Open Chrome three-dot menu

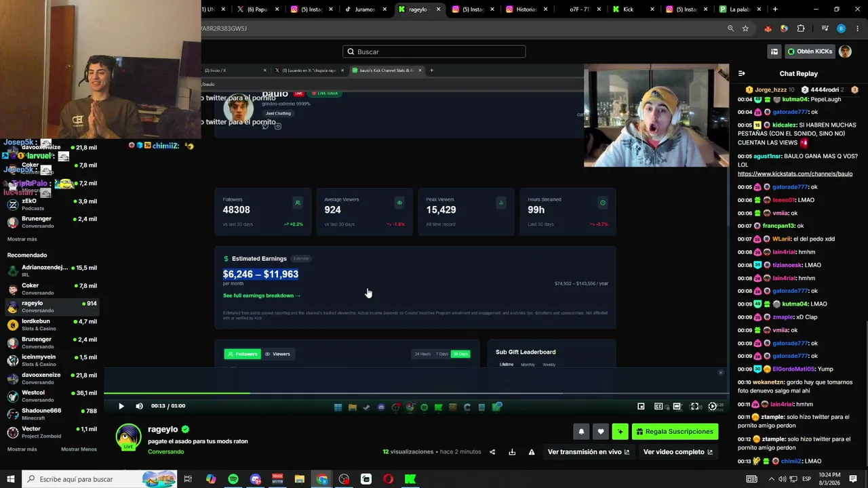pyautogui.click(x=857, y=28)
